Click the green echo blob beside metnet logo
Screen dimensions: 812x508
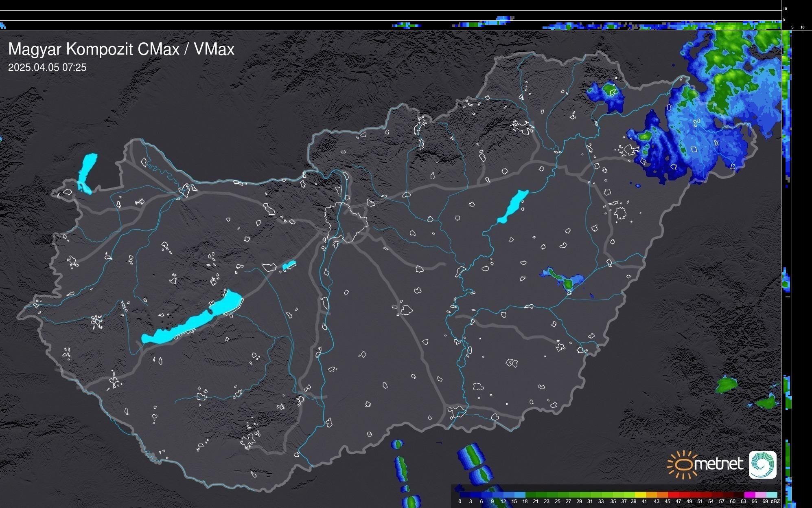click(x=726, y=385)
